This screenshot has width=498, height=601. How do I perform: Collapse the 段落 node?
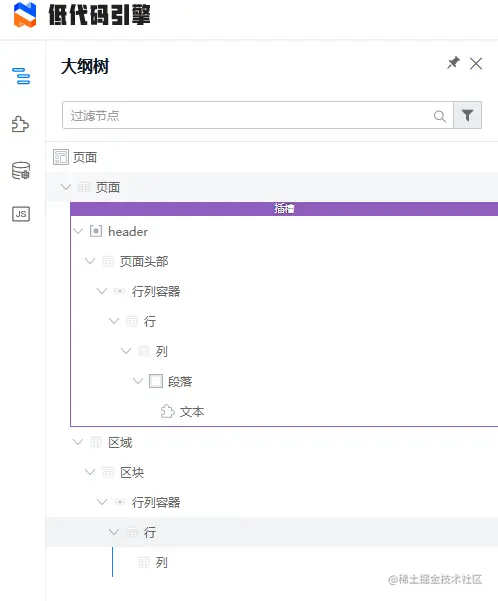coord(138,381)
